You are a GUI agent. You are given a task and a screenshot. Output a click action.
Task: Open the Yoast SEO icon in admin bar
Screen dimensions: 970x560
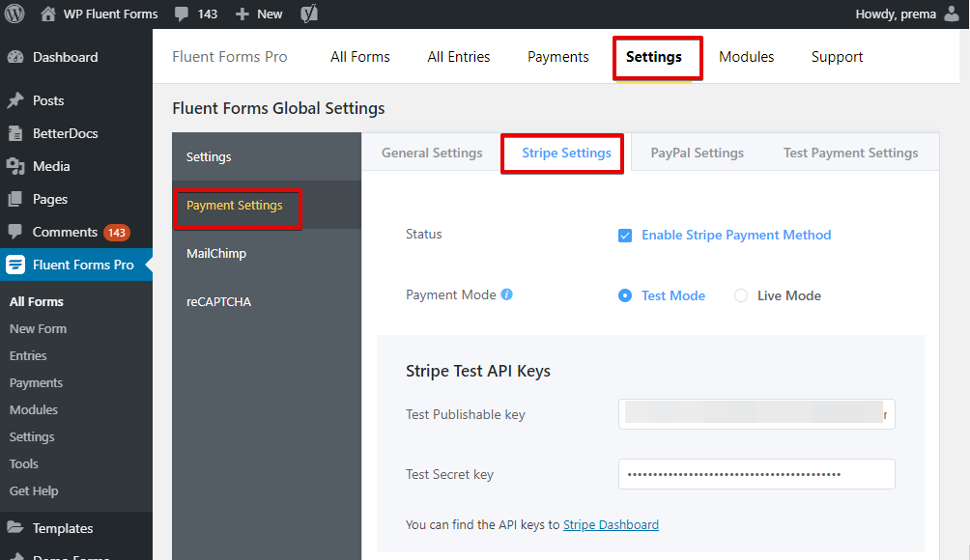tap(309, 14)
